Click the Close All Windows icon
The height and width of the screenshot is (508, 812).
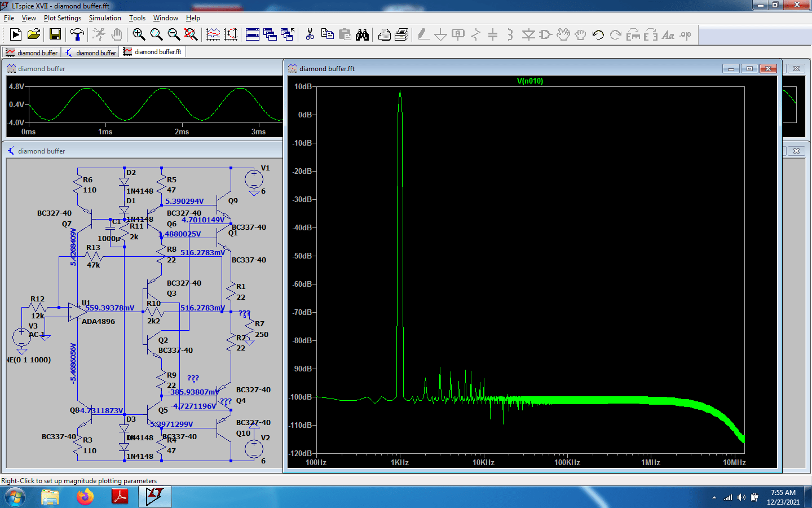(x=288, y=34)
